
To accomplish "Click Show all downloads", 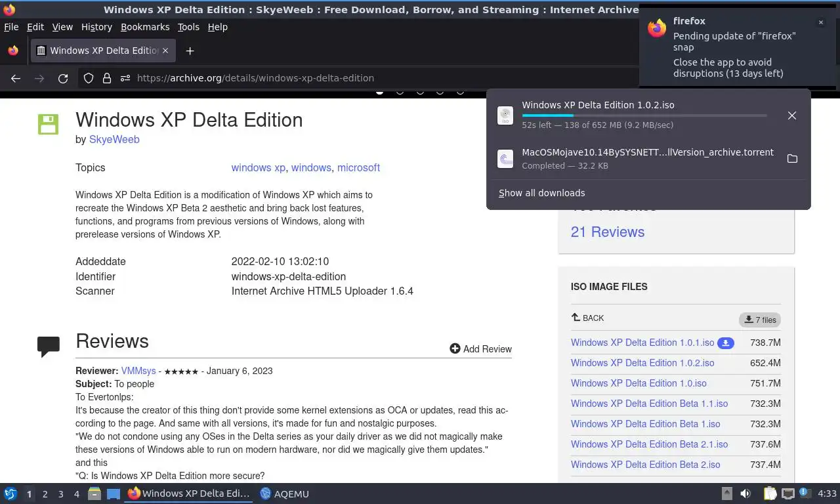I will click(541, 193).
